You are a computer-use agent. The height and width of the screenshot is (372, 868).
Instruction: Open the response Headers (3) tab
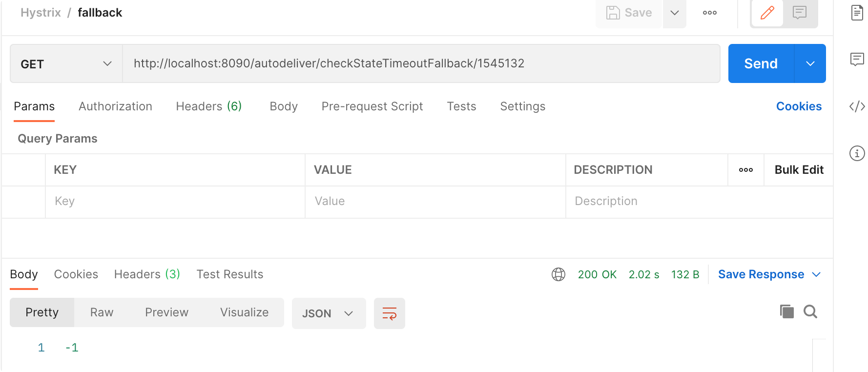147,274
